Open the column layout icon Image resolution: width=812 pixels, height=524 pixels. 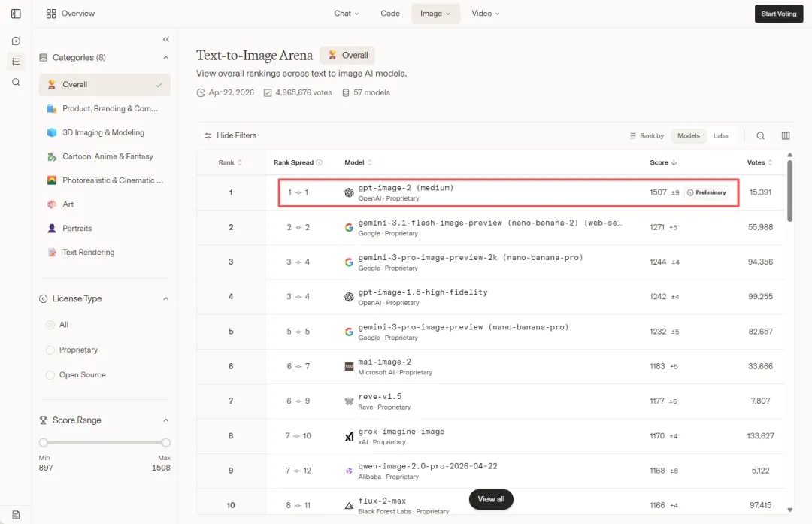coord(786,135)
